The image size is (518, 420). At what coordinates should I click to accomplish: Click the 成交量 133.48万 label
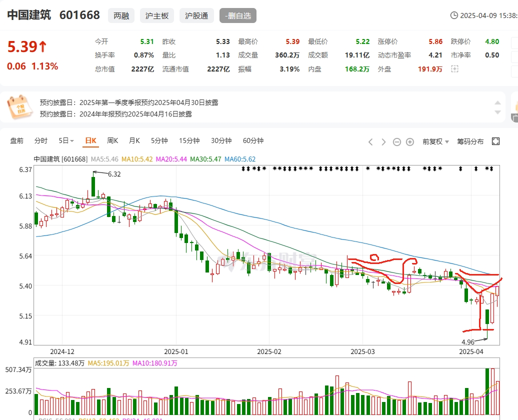(60, 363)
